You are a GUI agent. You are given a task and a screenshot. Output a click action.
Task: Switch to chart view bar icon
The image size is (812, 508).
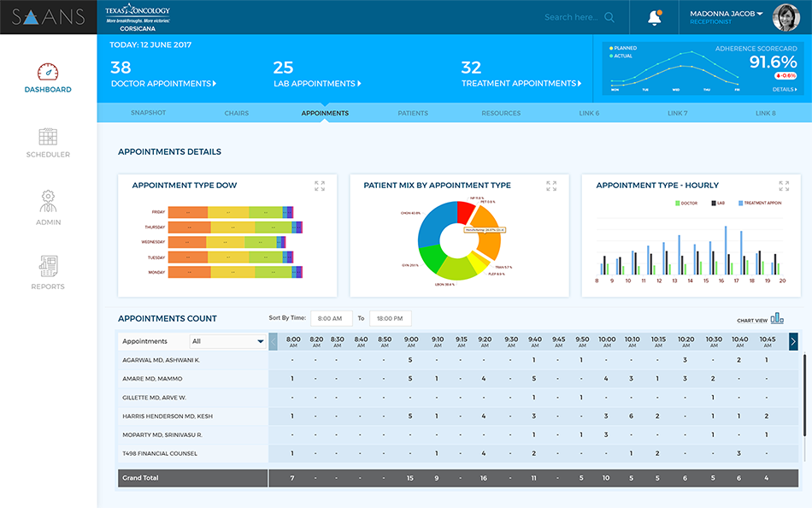(777, 319)
